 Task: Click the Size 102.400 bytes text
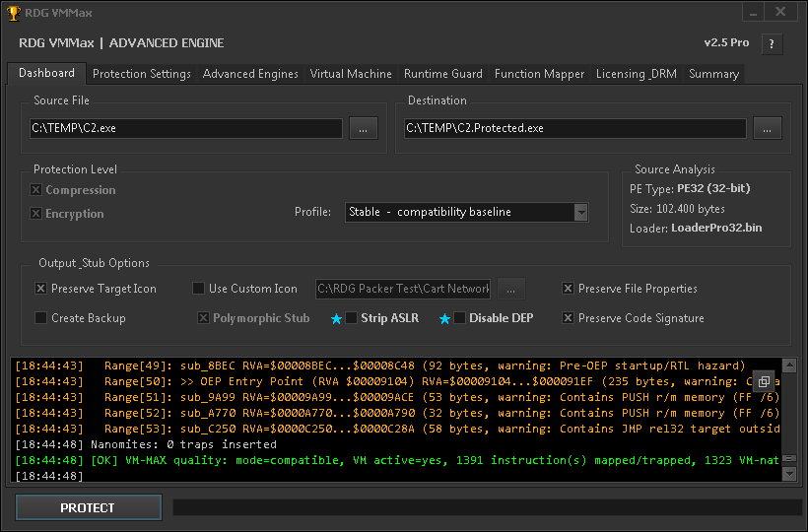click(x=677, y=209)
